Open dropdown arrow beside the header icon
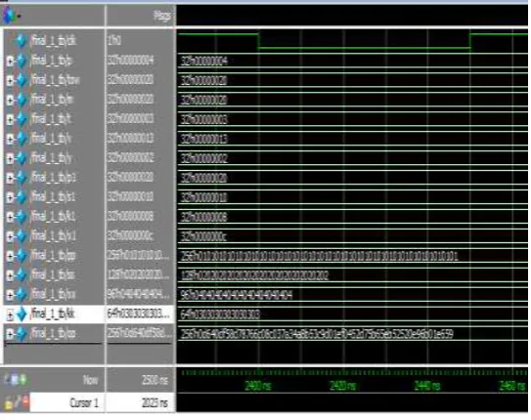This screenshot has width=531, height=420. [x=19, y=16]
